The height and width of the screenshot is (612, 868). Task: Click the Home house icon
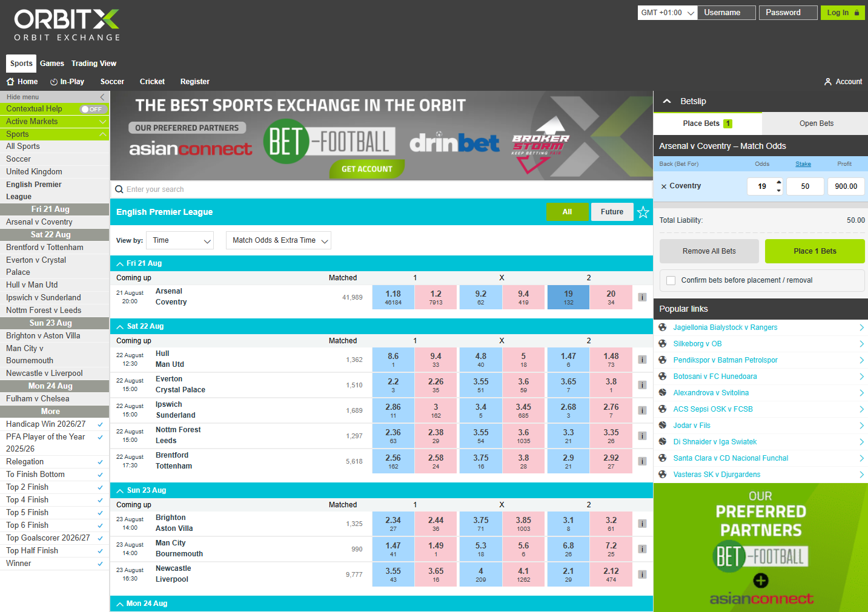click(10, 82)
